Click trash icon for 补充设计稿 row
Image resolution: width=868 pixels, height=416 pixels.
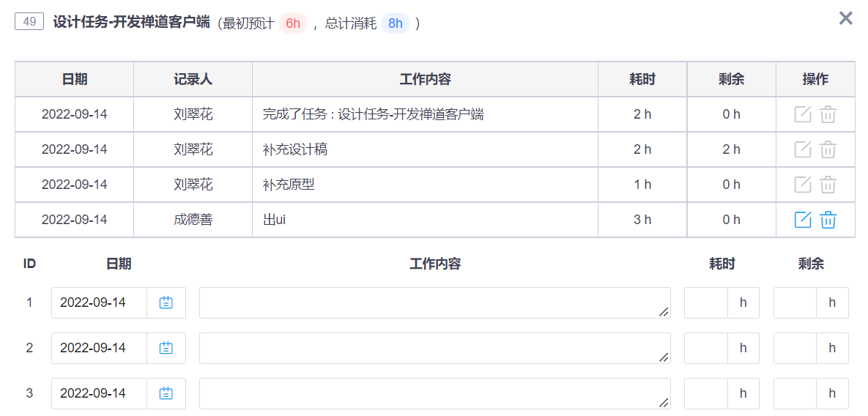828,149
